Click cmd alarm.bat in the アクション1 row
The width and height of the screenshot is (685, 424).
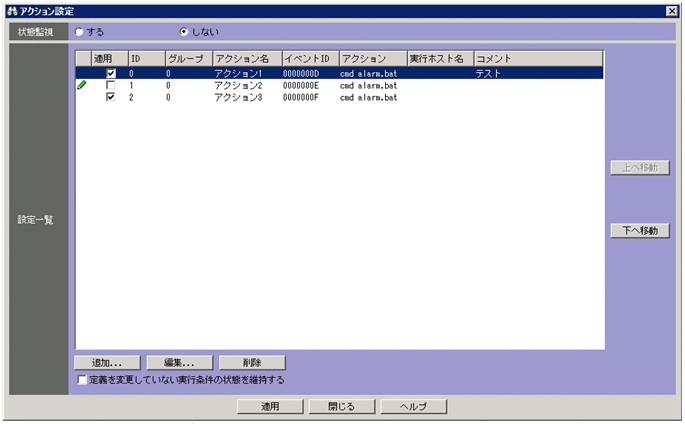(x=369, y=73)
